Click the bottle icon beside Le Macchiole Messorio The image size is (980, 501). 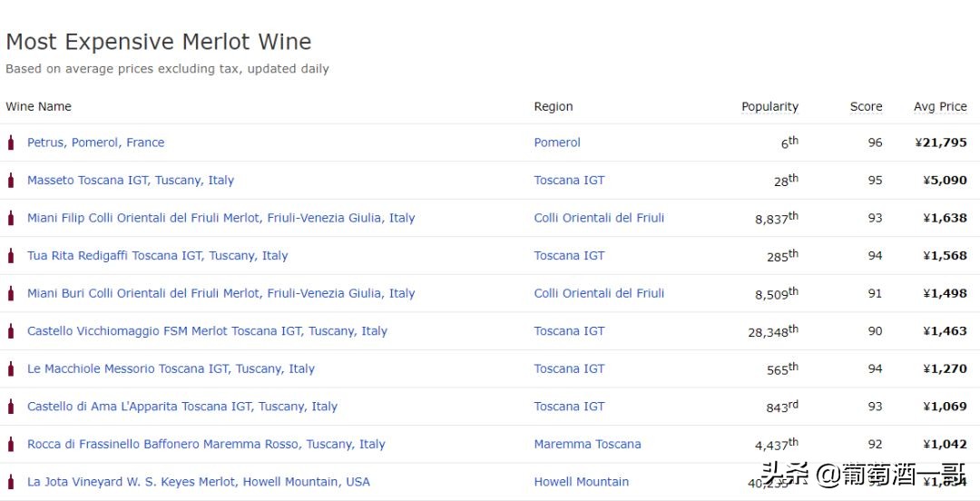click(x=11, y=368)
